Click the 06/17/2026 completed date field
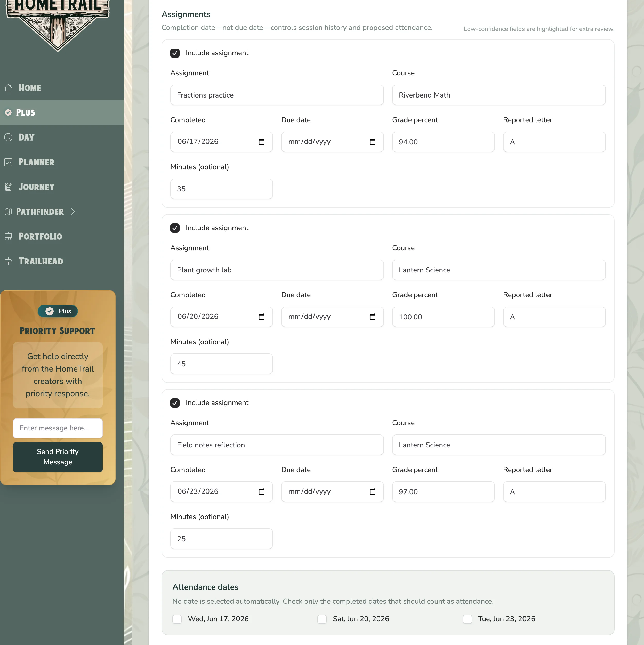The height and width of the screenshot is (645, 644). tap(221, 142)
